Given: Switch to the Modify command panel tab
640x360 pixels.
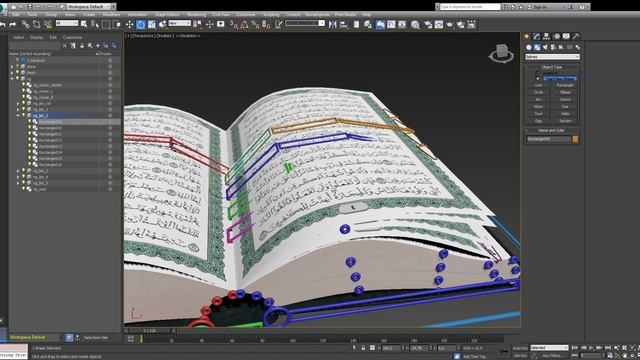Looking at the screenshot, I should coord(536,36).
